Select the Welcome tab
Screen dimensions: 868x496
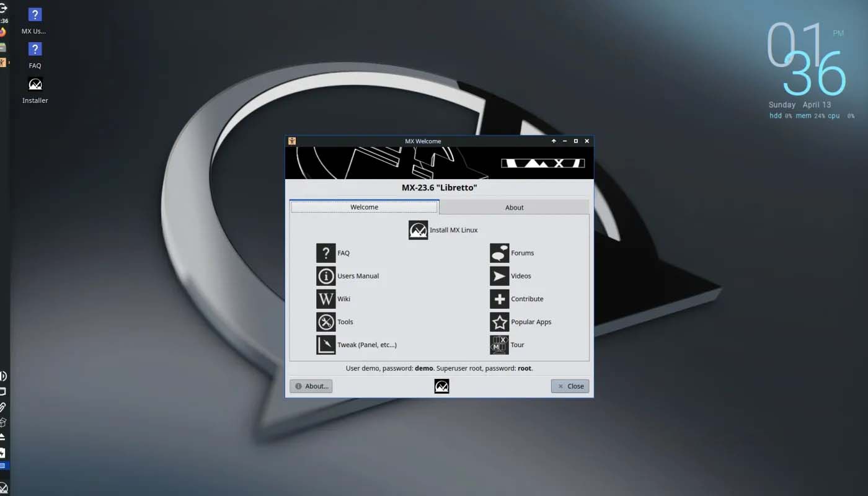pos(364,207)
